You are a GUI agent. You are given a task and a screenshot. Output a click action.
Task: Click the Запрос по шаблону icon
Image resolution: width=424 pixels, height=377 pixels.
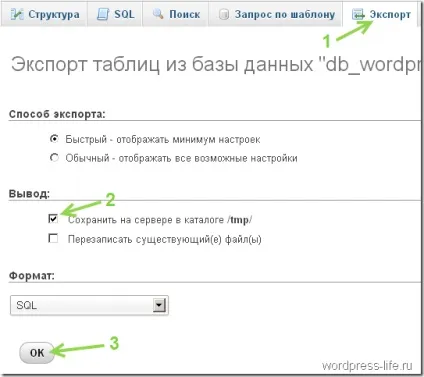pyautogui.click(x=224, y=14)
